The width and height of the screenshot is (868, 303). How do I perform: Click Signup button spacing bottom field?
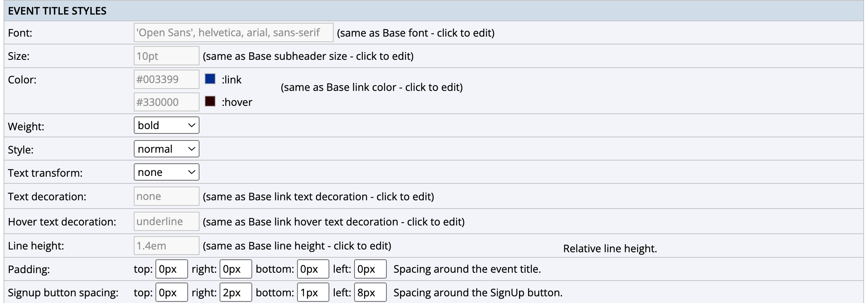(313, 293)
